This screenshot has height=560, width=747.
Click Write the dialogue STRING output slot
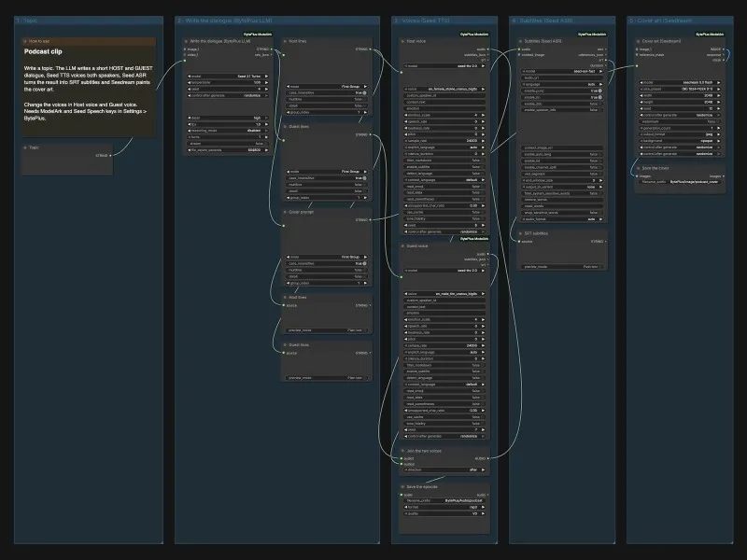(272, 49)
